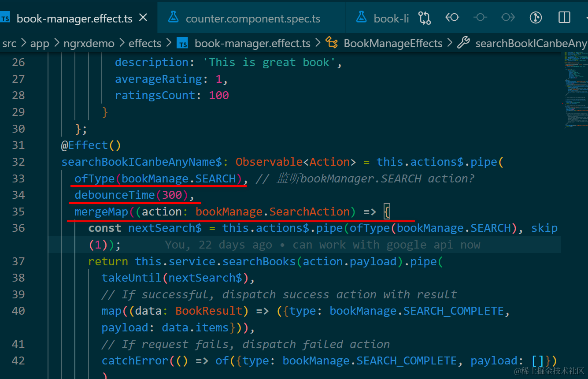The image size is (588, 379).
Task: Click ratingsCount: 100 on line 28
Action: (172, 95)
